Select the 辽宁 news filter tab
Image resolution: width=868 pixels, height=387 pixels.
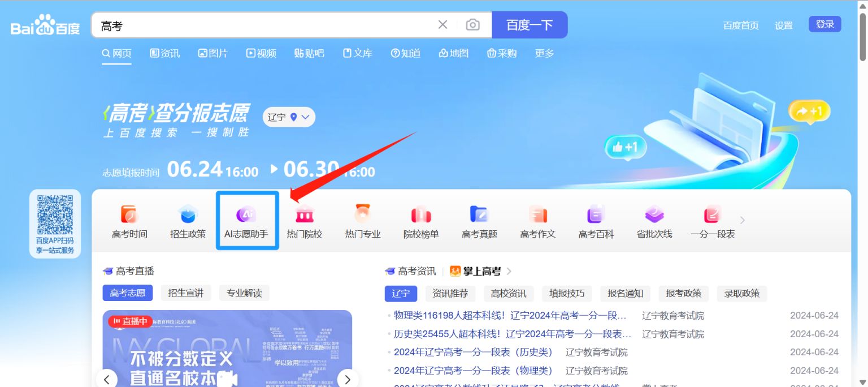click(401, 293)
